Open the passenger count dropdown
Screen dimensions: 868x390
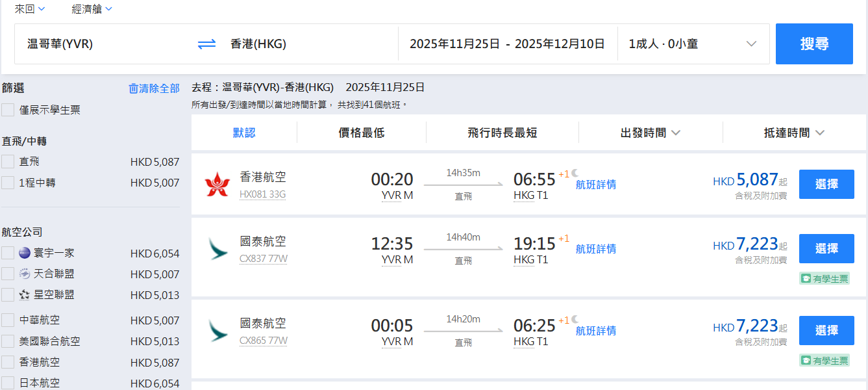pos(692,44)
